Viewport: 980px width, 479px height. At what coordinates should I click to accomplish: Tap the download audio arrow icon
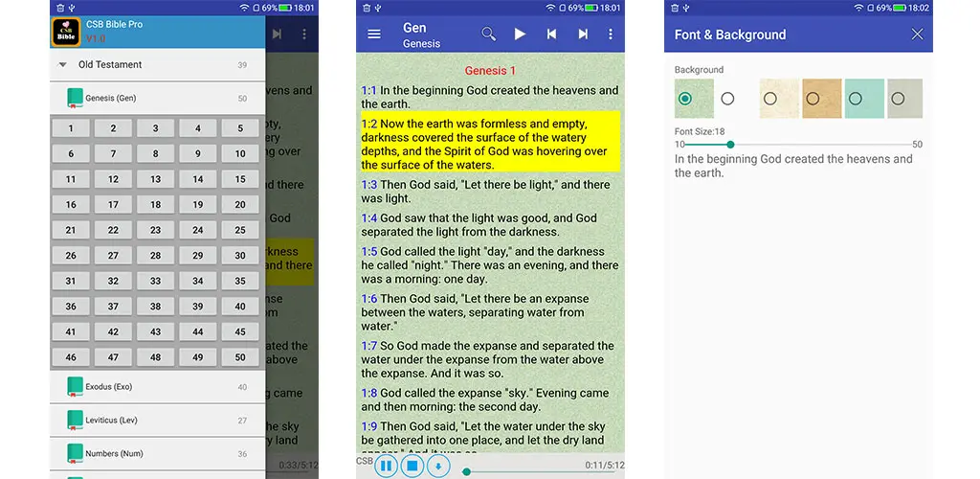pyautogui.click(x=438, y=466)
